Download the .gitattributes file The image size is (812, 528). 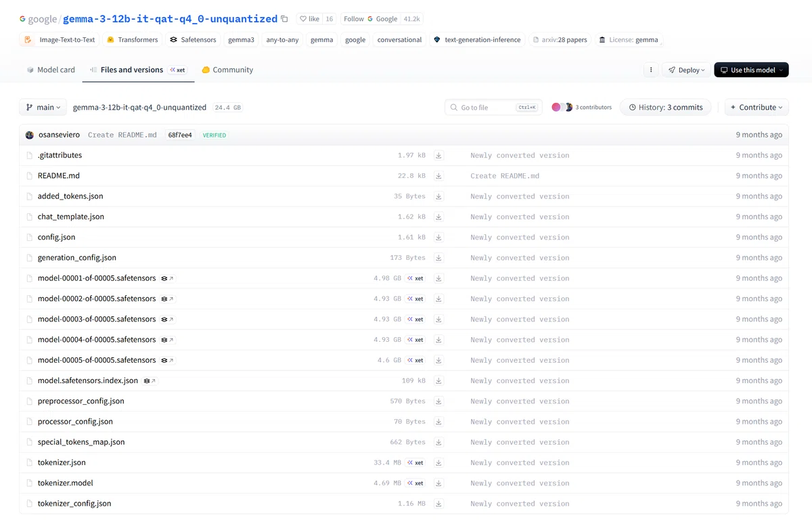pos(438,155)
